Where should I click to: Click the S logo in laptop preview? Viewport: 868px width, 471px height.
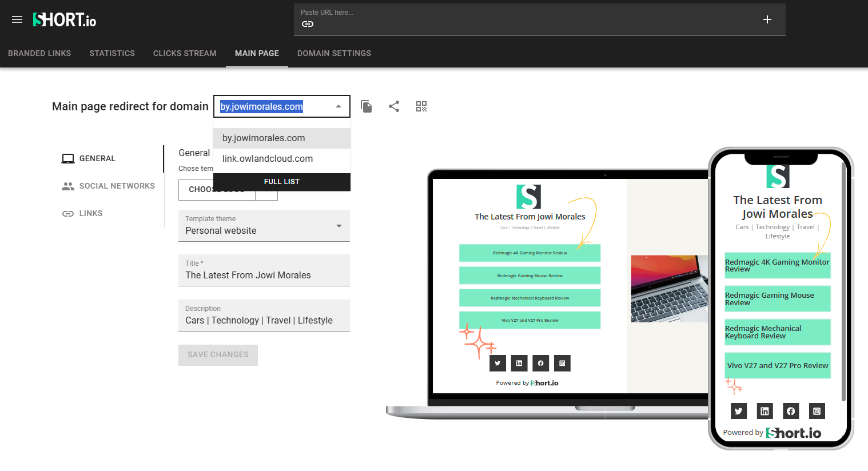click(528, 197)
